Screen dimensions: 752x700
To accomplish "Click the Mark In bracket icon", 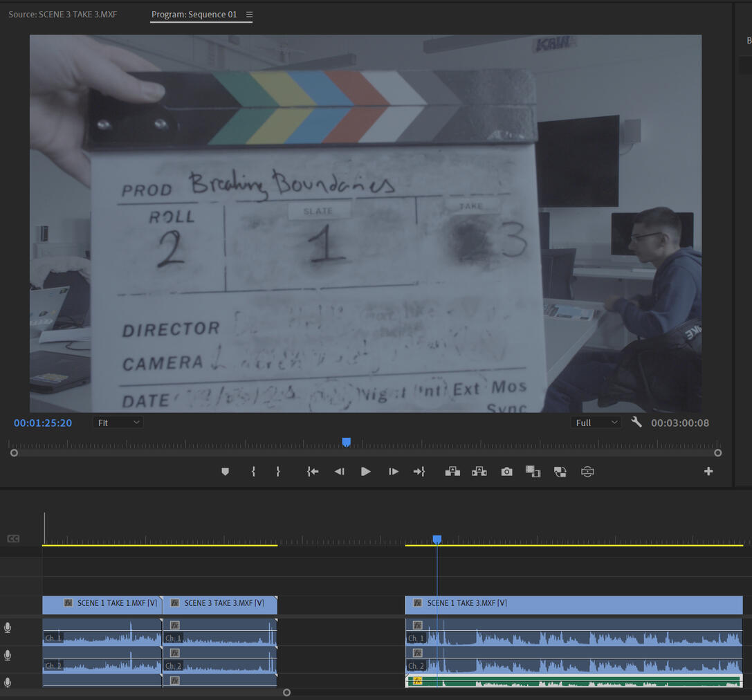I will tap(253, 472).
